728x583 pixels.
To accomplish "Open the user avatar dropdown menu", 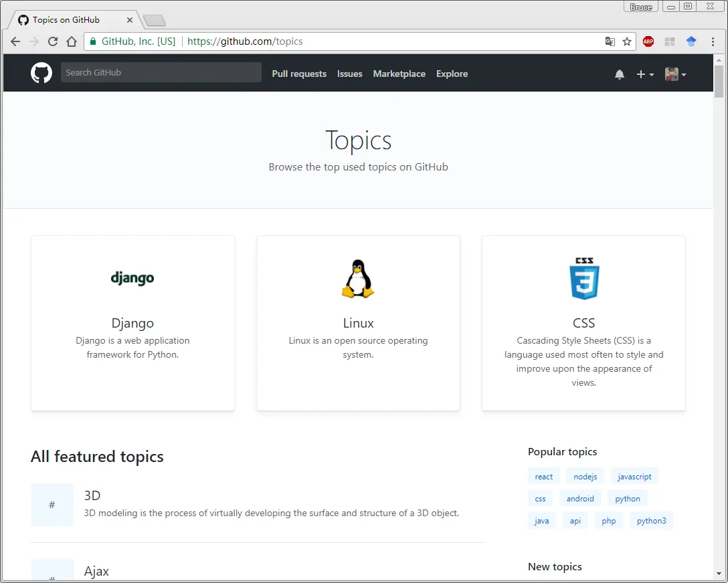I will 675,74.
